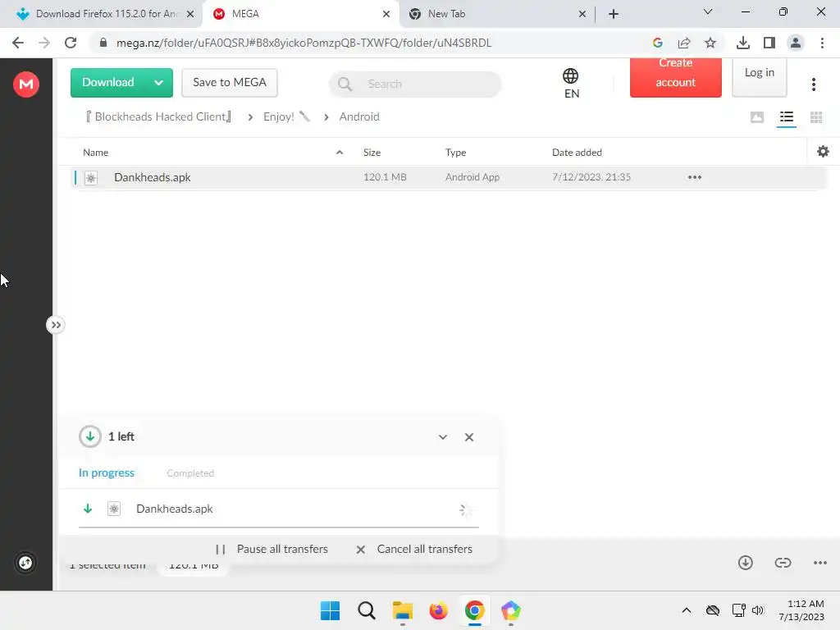Open column settings gear icon
The height and width of the screenshot is (630, 840).
823,152
